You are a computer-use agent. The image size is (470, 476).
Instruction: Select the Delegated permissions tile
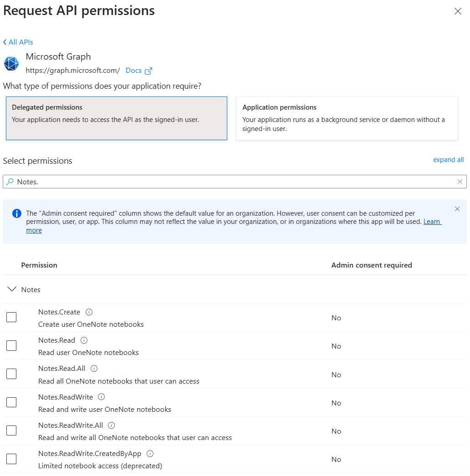coord(116,118)
